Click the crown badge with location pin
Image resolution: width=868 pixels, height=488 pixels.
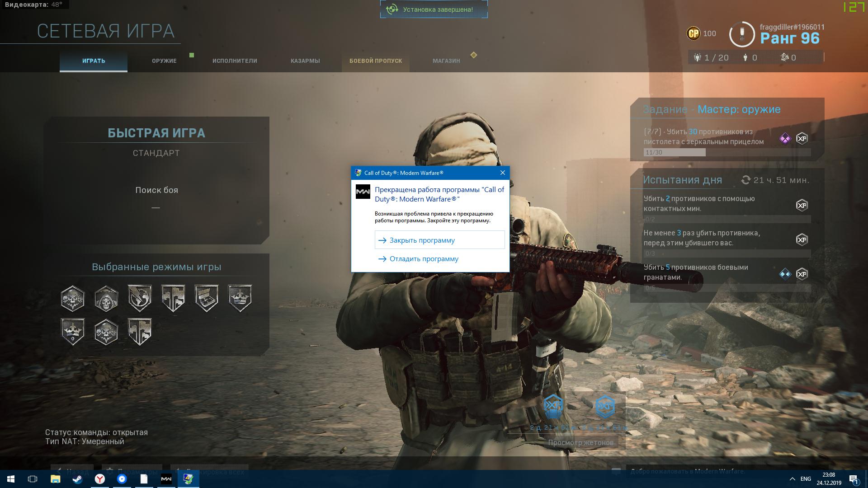(x=72, y=332)
